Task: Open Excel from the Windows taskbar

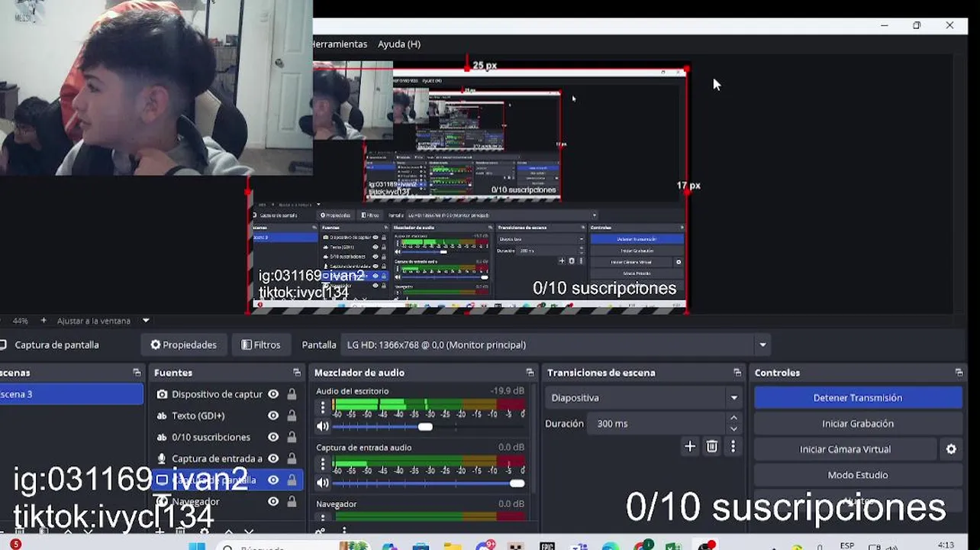Action: click(672, 545)
